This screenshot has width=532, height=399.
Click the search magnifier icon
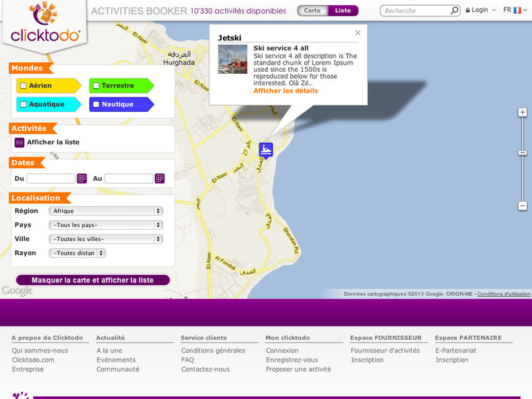(x=455, y=10)
